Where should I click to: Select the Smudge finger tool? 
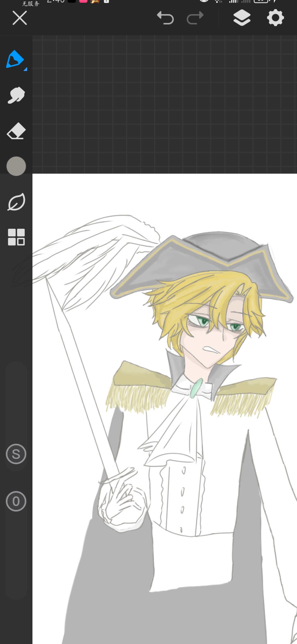coord(16,95)
